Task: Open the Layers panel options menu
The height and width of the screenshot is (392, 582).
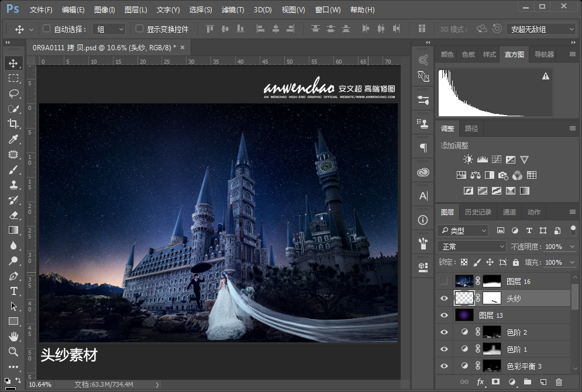Action: (x=573, y=212)
